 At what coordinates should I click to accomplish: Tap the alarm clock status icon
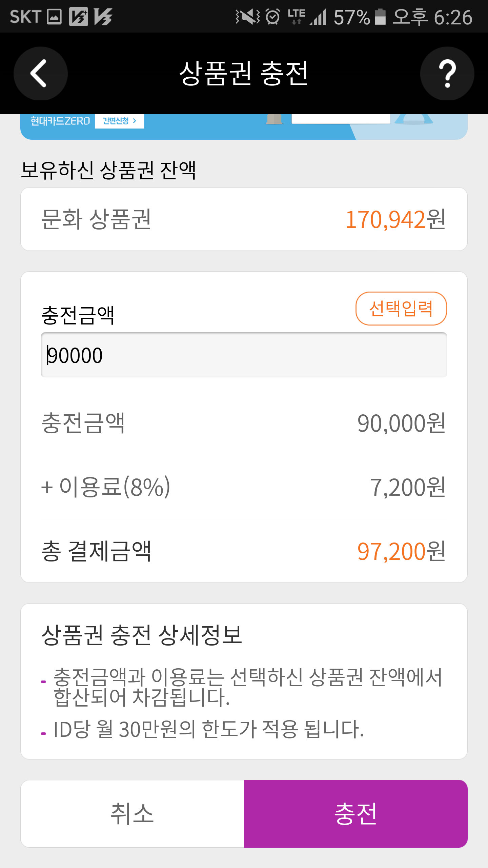(x=272, y=17)
